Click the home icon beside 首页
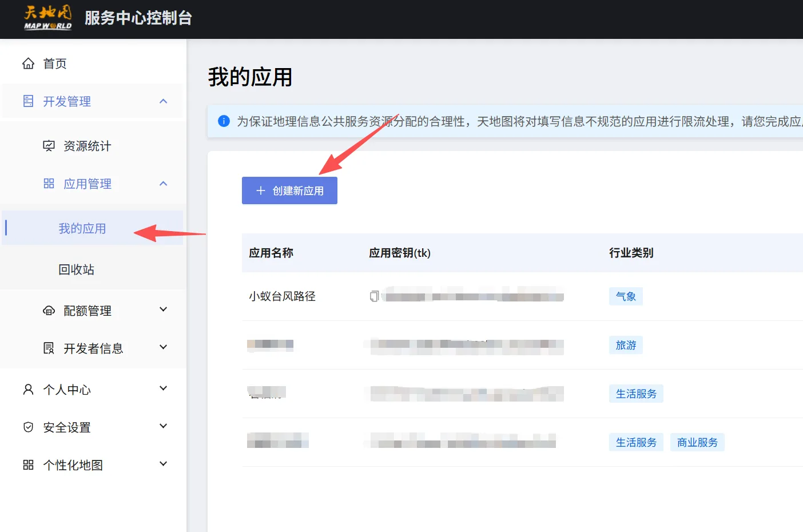Viewport: 803px width, 532px height. (28, 63)
